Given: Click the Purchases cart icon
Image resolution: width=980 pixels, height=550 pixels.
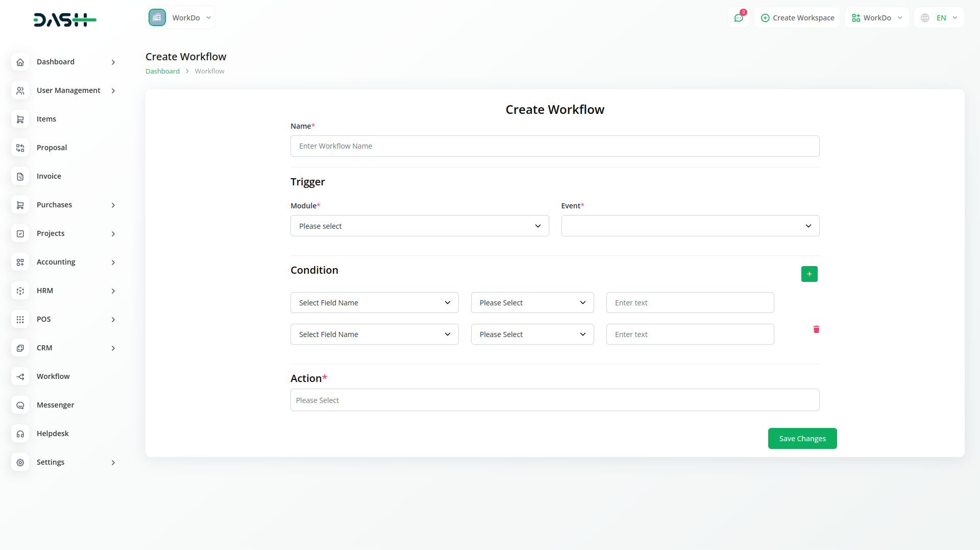Looking at the screenshot, I should coord(20,205).
